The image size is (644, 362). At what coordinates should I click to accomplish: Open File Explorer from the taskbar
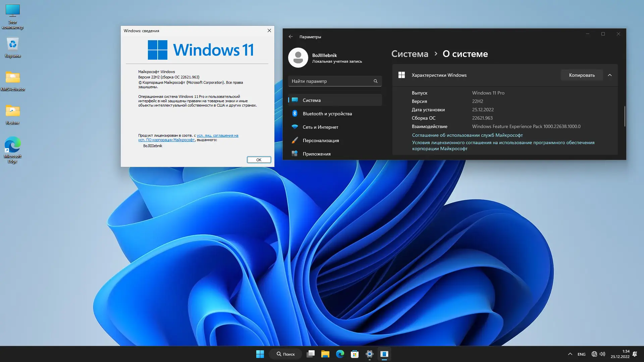[x=325, y=354]
